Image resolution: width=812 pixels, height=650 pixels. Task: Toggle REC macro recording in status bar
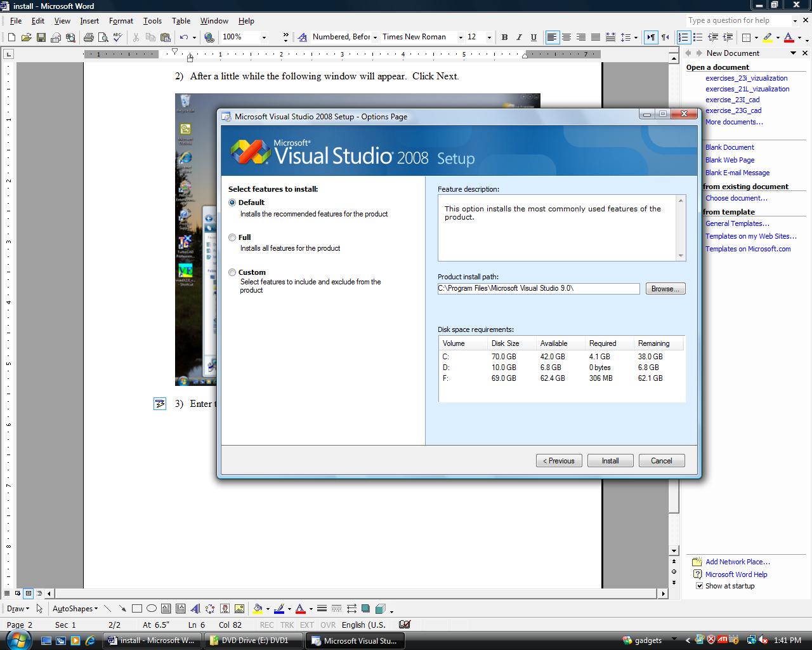click(266, 625)
